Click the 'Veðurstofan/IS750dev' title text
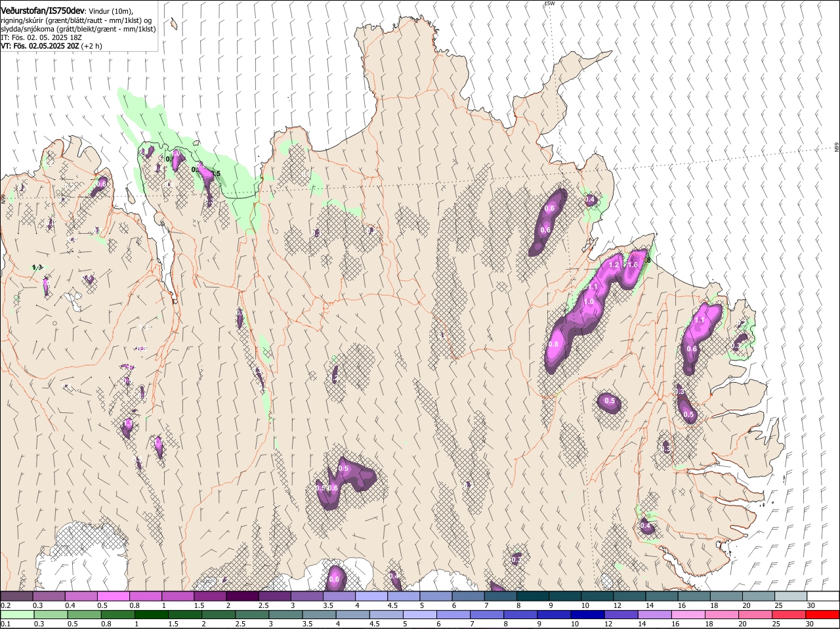Image resolution: width=840 pixels, height=629 pixels. [x=43, y=11]
